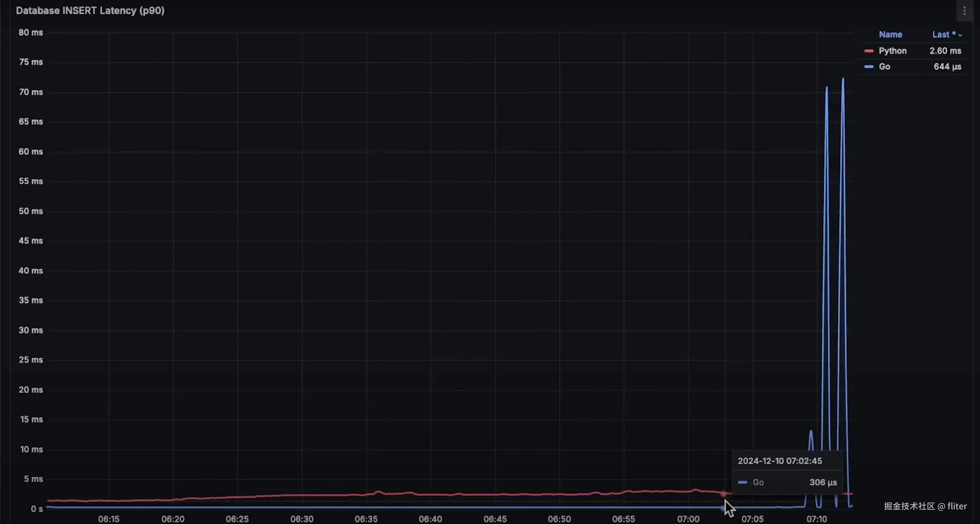Click the Go 306 µs value in tooltip
Viewport: 980px width, 524px height.
[x=823, y=483]
